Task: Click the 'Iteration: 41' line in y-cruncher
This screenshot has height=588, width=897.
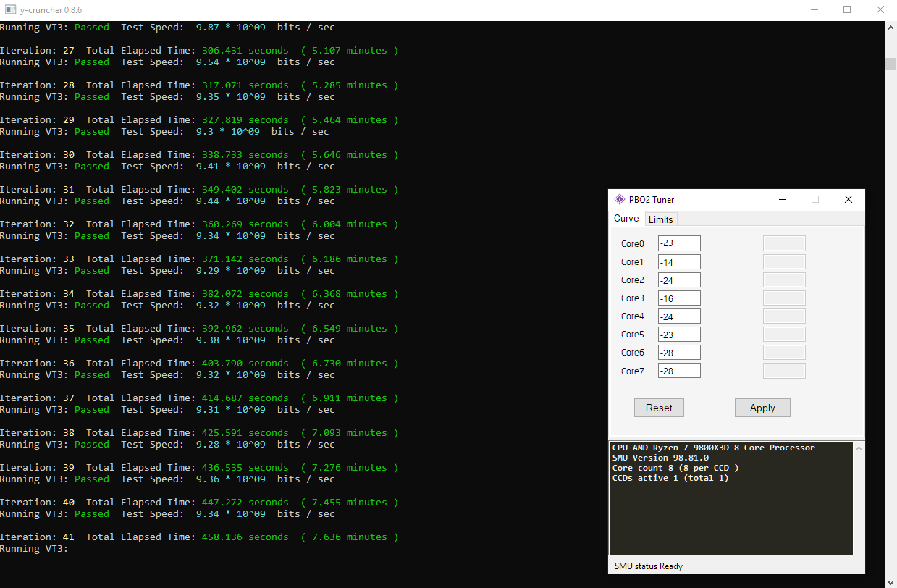Action: coord(198,537)
